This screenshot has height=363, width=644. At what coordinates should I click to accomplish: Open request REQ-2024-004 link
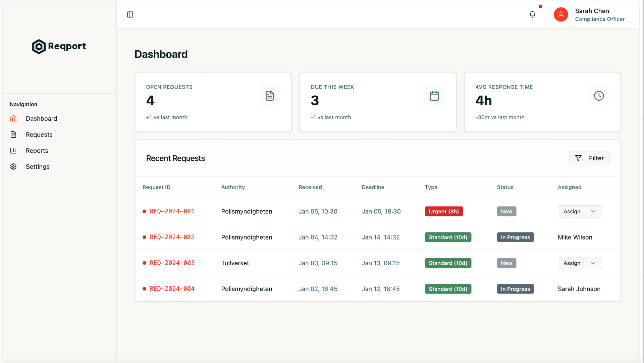pos(172,289)
